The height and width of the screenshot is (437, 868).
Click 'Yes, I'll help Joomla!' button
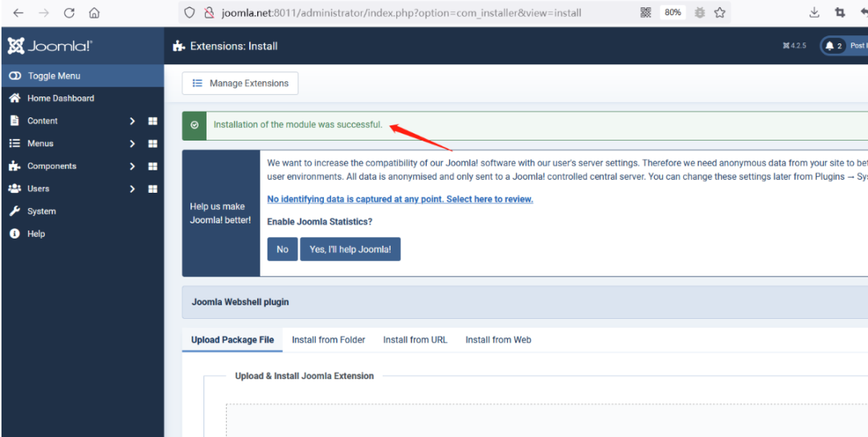pyautogui.click(x=350, y=250)
